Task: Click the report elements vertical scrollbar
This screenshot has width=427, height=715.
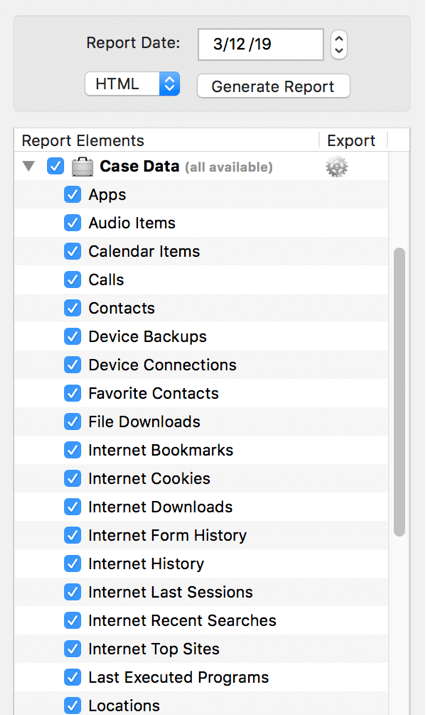Action: [400, 392]
